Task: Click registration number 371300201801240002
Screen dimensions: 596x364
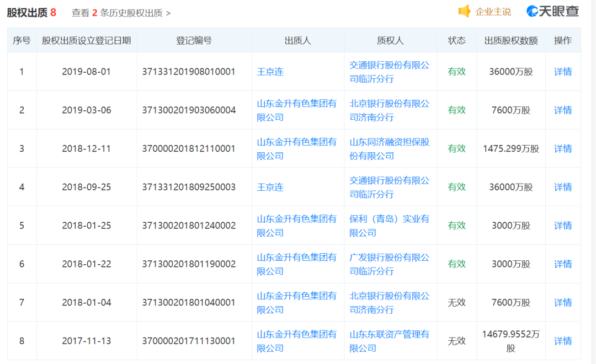Action: pyautogui.click(x=189, y=226)
